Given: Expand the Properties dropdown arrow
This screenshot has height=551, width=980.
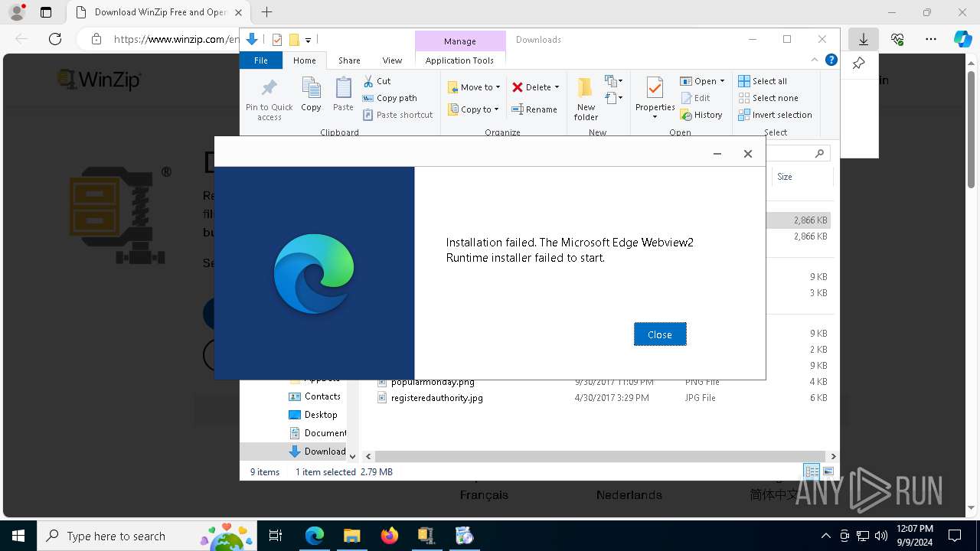Looking at the screenshot, I should point(655,117).
